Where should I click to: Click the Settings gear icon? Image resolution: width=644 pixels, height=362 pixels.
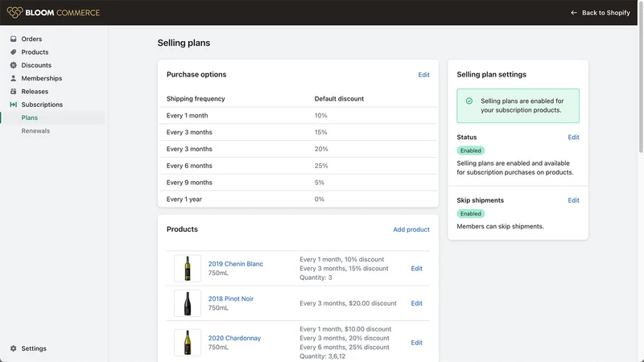13,348
